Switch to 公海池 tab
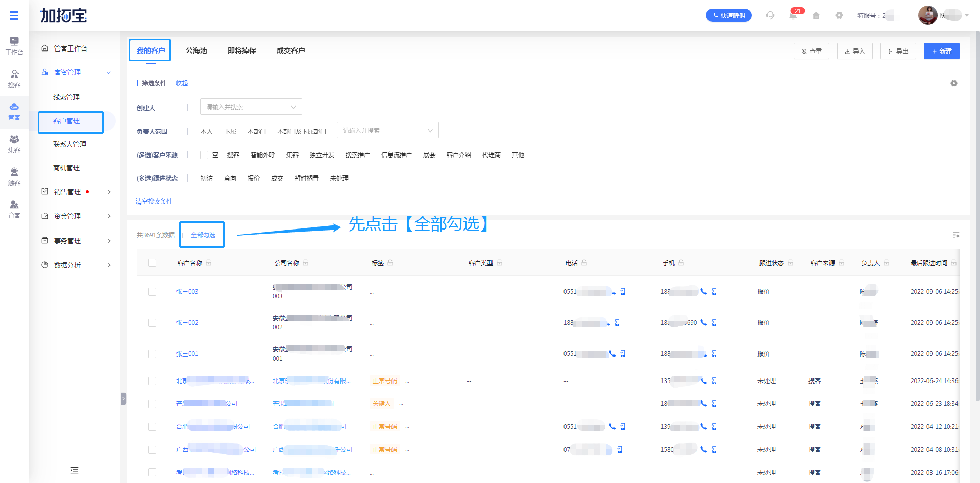This screenshot has height=483, width=980. pyautogui.click(x=197, y=50)
